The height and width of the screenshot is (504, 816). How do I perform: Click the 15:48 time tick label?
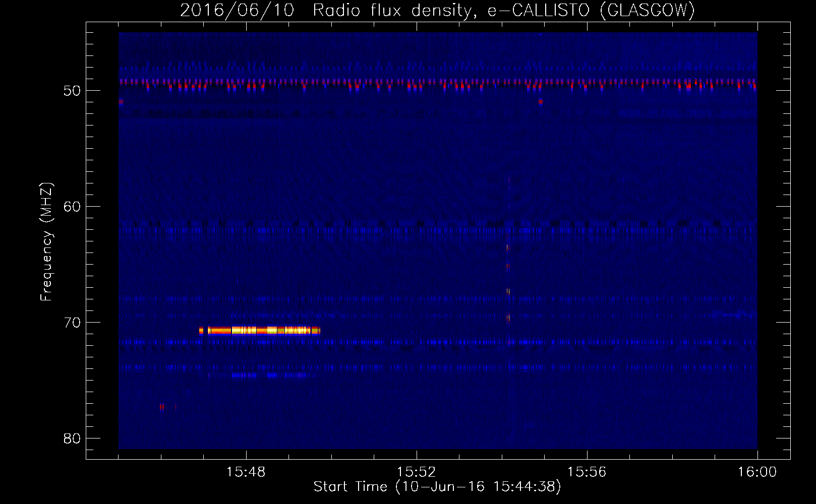coord(246,472)
